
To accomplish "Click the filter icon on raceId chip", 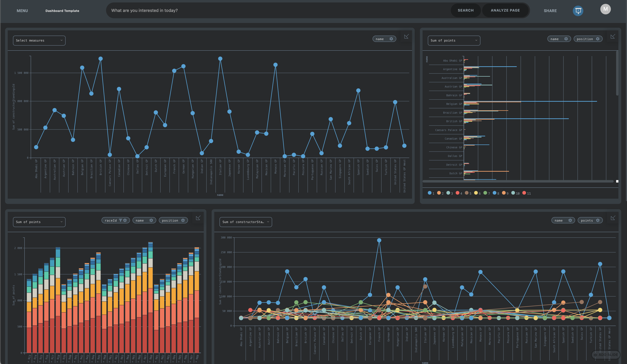I will pos(120,220).
